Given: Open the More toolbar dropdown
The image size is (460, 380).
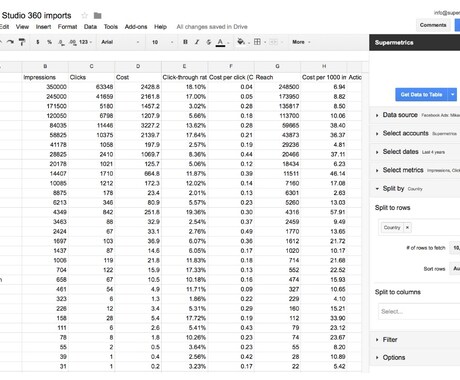Looking at the screenshot, I should (301, 42).
